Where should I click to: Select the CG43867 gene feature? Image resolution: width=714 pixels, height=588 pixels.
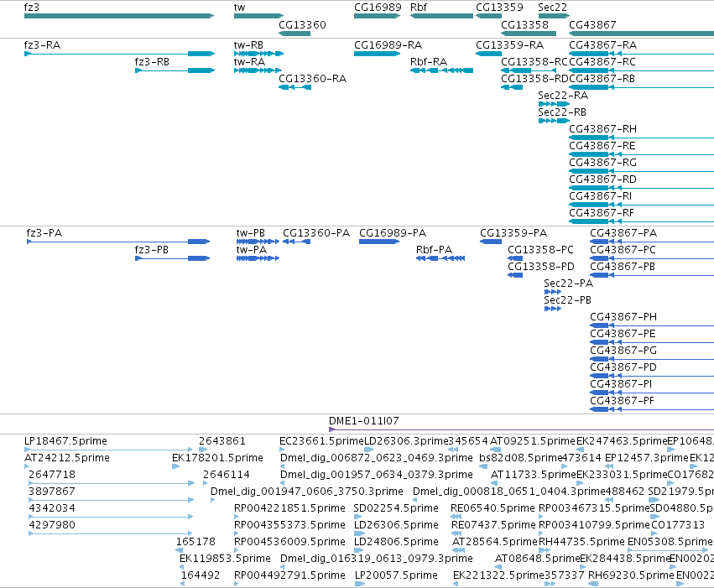(641, 34)
